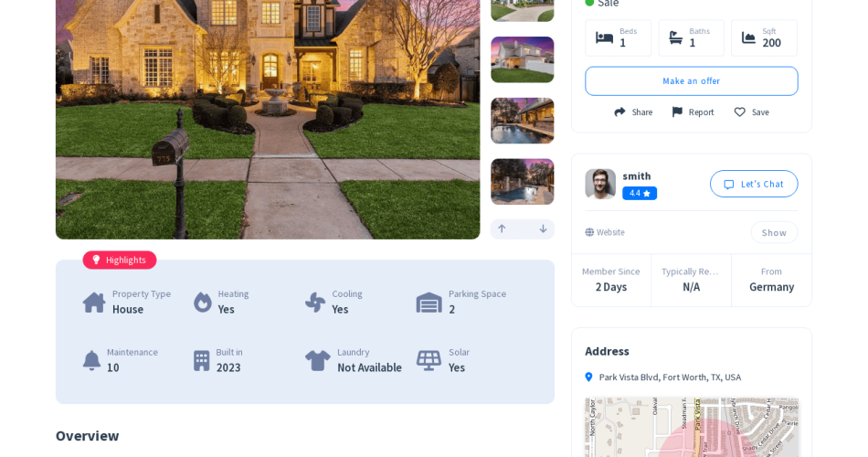The image size is (868, 457).
Task: Click the map pin address icon
Action: [x=589, y=377]
